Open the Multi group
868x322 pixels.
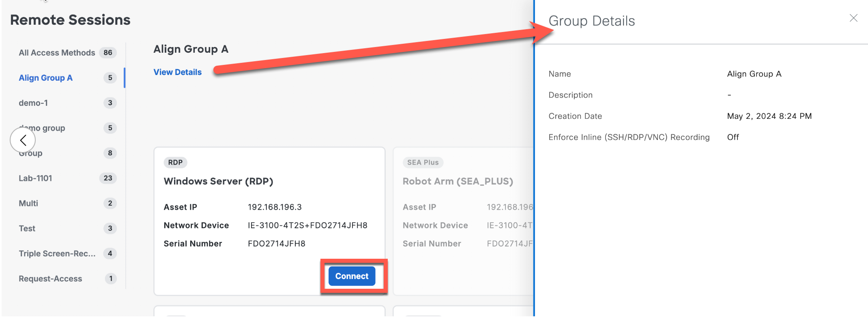point(28,204)
